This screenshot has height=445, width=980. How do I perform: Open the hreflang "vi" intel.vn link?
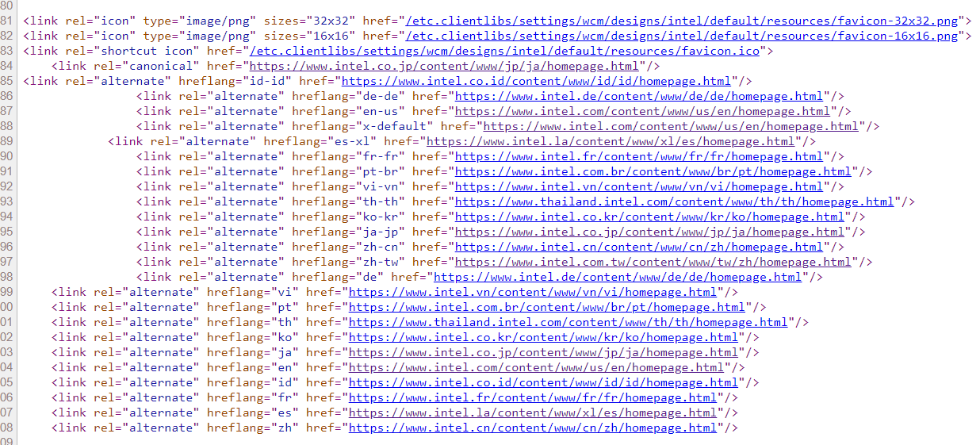[x=533, y=292]
